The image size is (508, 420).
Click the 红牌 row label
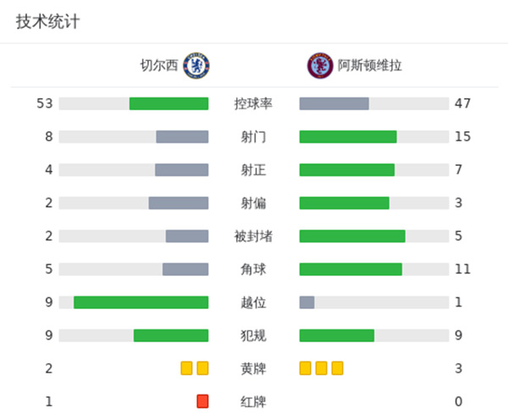click(x=253, y=401)
